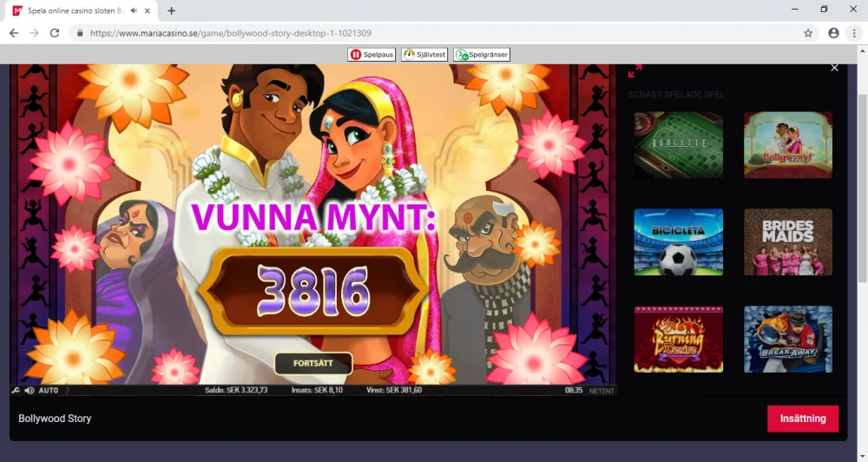This screenshot has width=868, height=462.
Task: Open the Självtest button
Action: pyautogui.click(x=424, y=55)
